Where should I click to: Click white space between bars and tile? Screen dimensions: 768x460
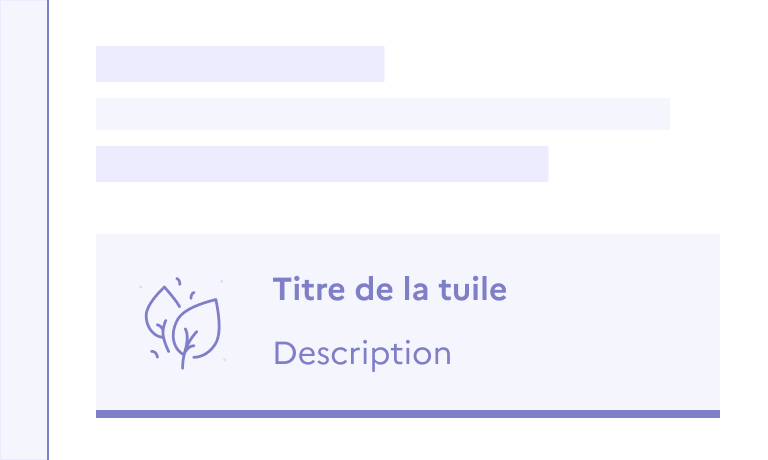point(407,208)
